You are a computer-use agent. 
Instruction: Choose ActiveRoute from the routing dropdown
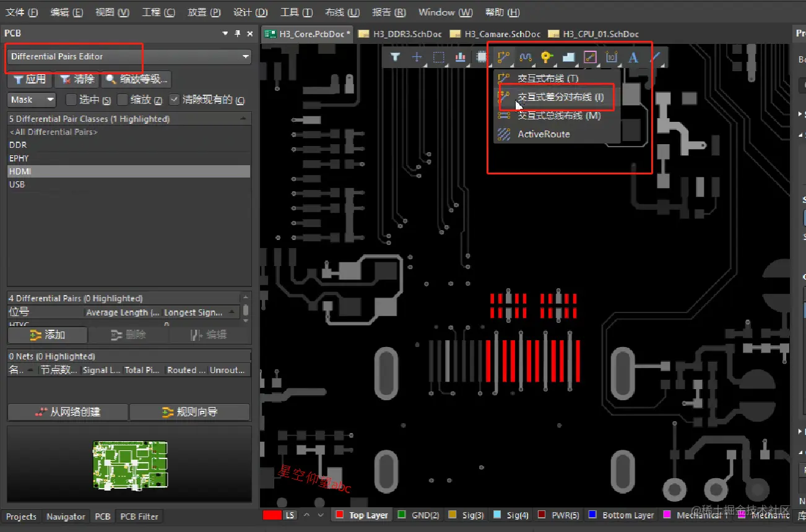(557, 134)
